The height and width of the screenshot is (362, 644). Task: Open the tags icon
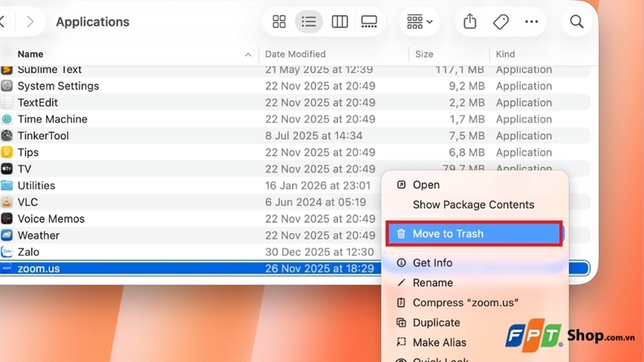click(x=501, y=22)
